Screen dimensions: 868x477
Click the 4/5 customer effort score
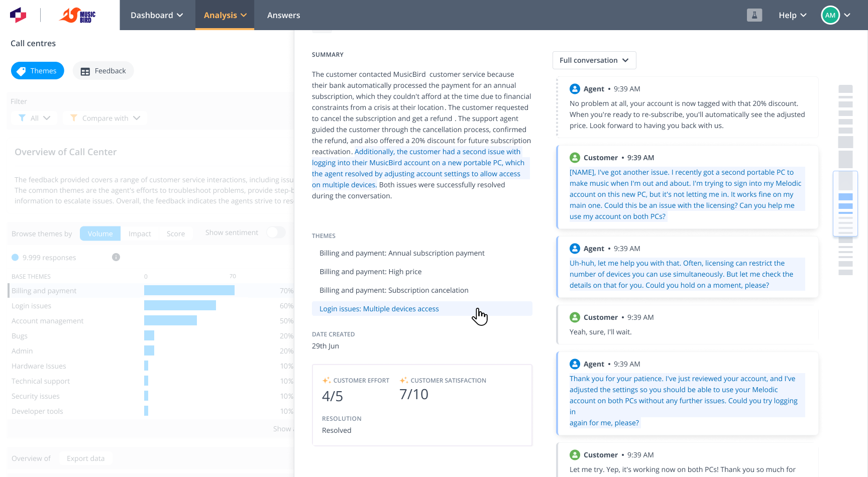333,396
